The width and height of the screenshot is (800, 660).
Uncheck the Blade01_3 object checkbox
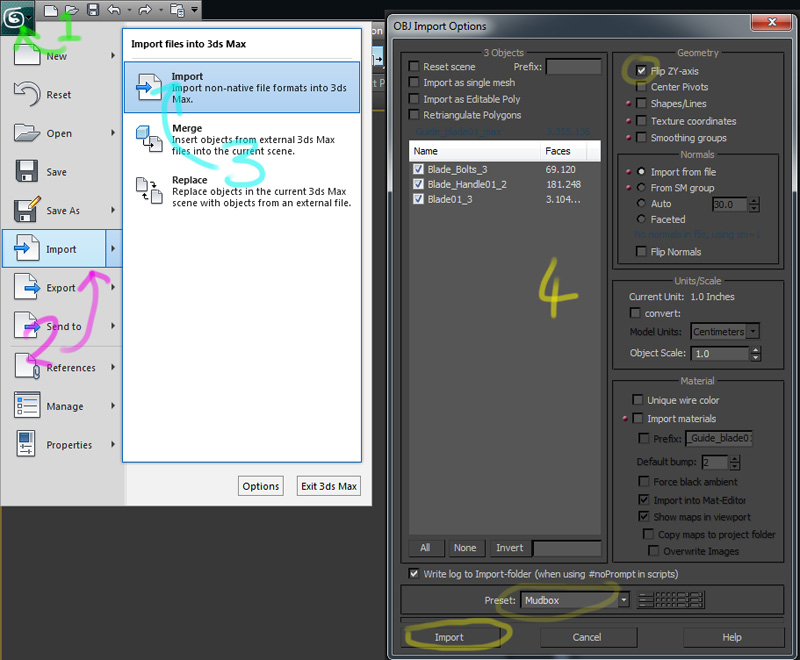[418, 199]
